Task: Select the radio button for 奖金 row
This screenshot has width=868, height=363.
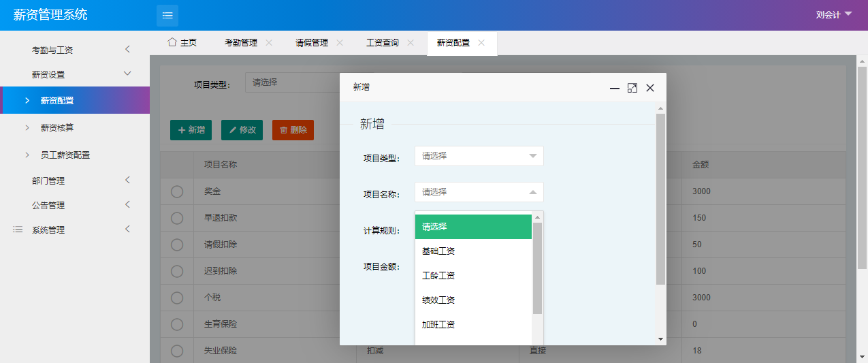Action: coord(177,191)
